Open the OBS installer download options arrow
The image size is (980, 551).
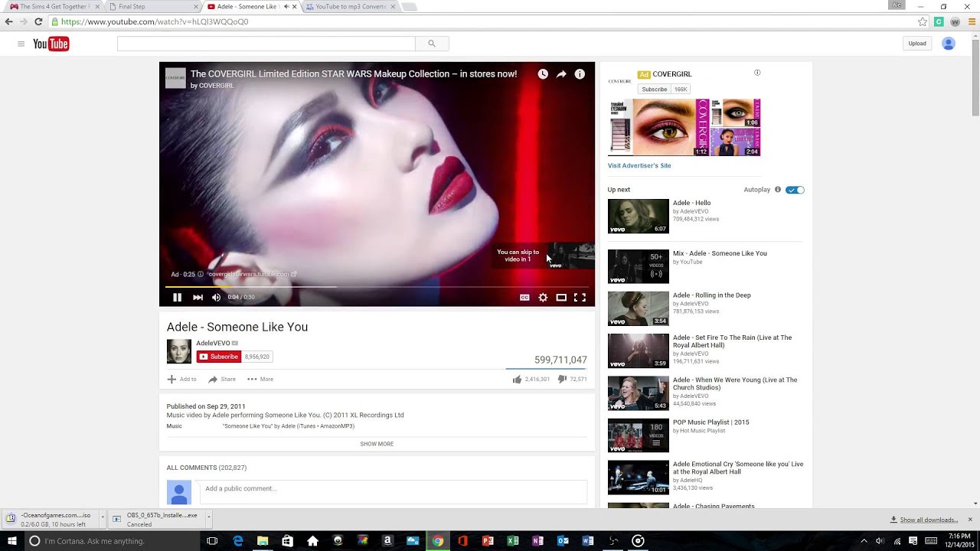pyautogui.click(x=208, y=518)
